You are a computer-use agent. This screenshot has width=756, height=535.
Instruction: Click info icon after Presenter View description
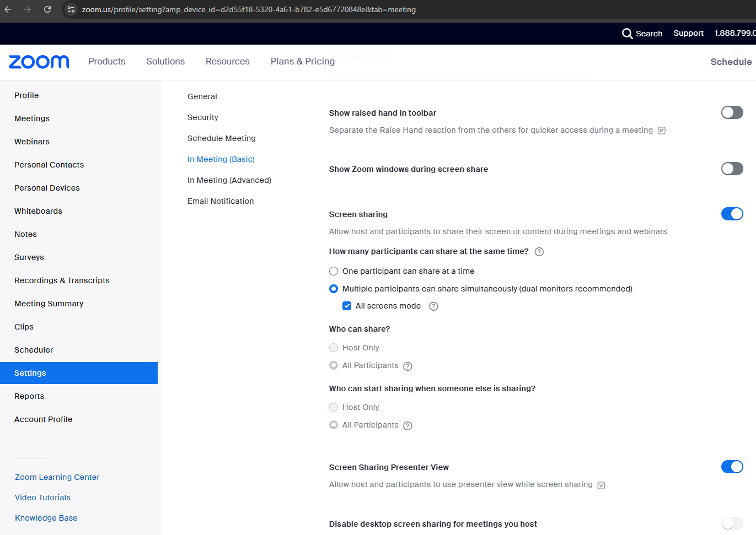point(601,485)
